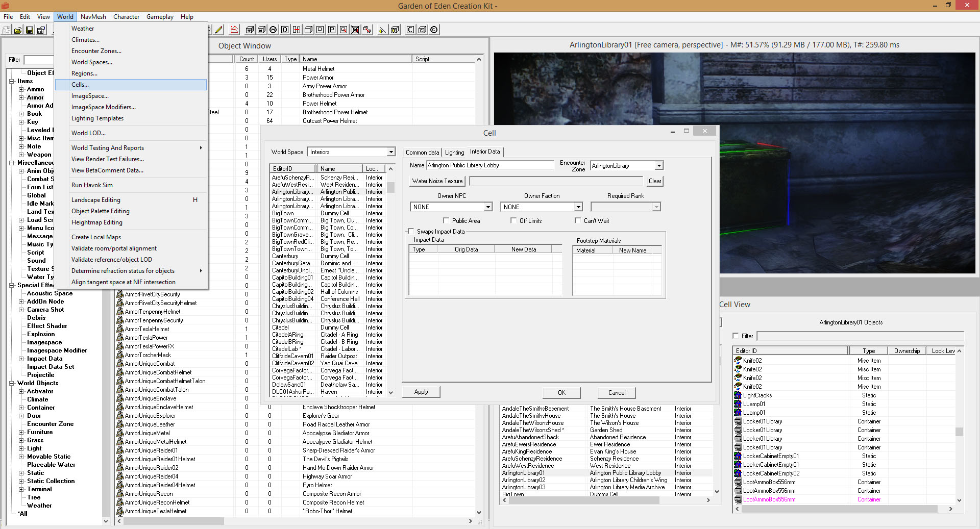Image resolution: width=980 pixels, height=529 pixels.
Task: Click the plain wireframe cube icon
Action: (308, 30)
